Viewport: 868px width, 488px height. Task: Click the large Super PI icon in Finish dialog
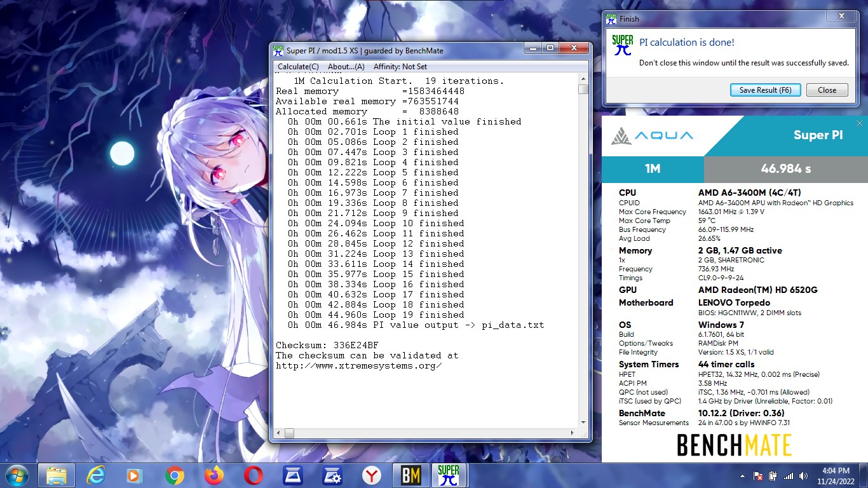click(x=622, y=44)
